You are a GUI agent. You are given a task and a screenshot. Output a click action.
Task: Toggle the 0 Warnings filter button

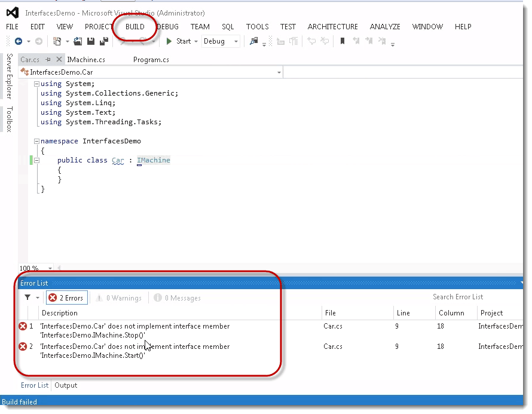(x=119, y=298)
